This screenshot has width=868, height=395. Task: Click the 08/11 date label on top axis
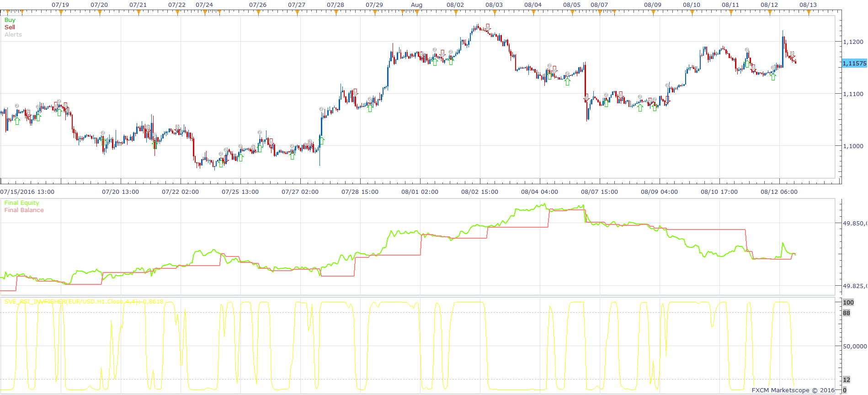coord(730,5)
